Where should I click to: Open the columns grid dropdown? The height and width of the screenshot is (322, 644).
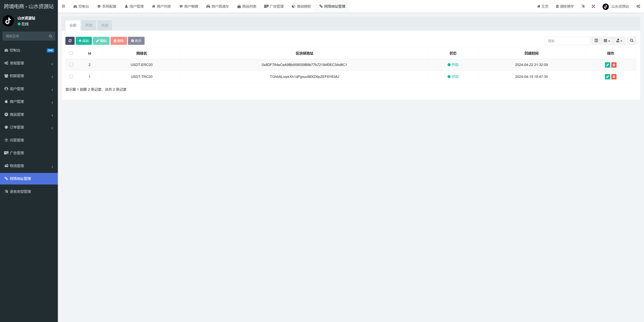[607, 41]
